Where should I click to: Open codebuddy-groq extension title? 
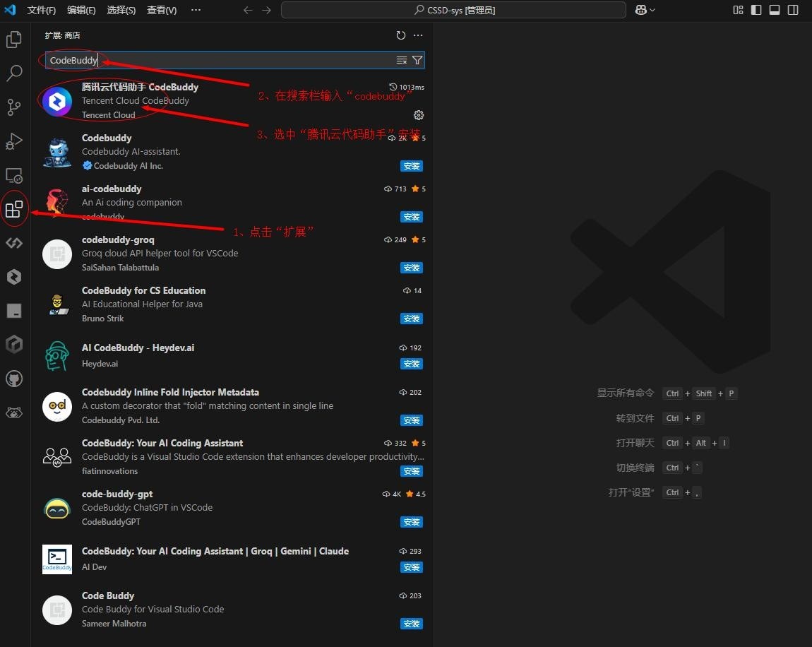pyautogui.click(x=118, y=239)
